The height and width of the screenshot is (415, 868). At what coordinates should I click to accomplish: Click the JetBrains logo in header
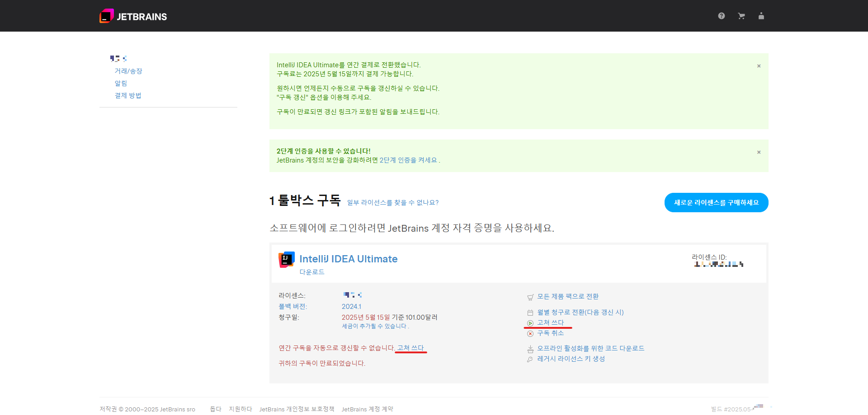pos(133,16)
